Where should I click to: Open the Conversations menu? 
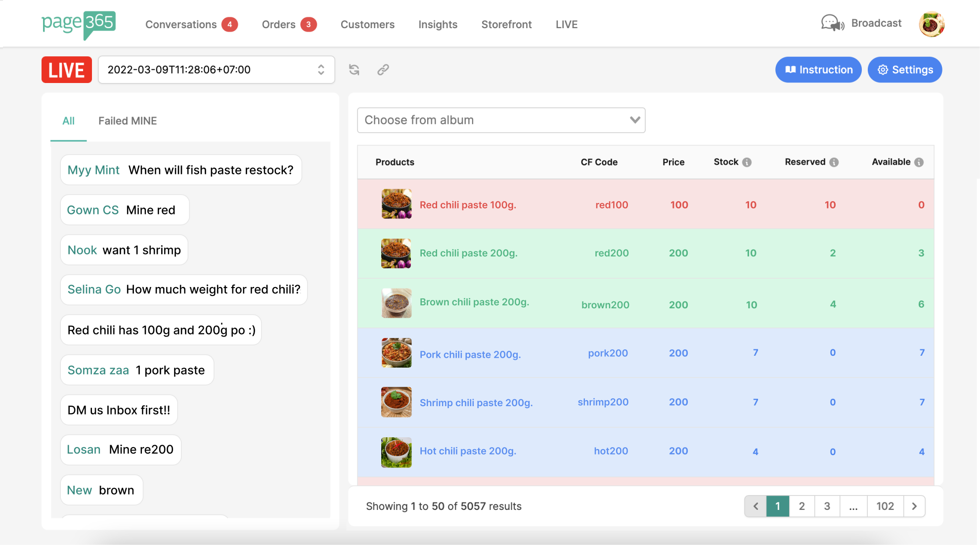click(x=181, y=25)
